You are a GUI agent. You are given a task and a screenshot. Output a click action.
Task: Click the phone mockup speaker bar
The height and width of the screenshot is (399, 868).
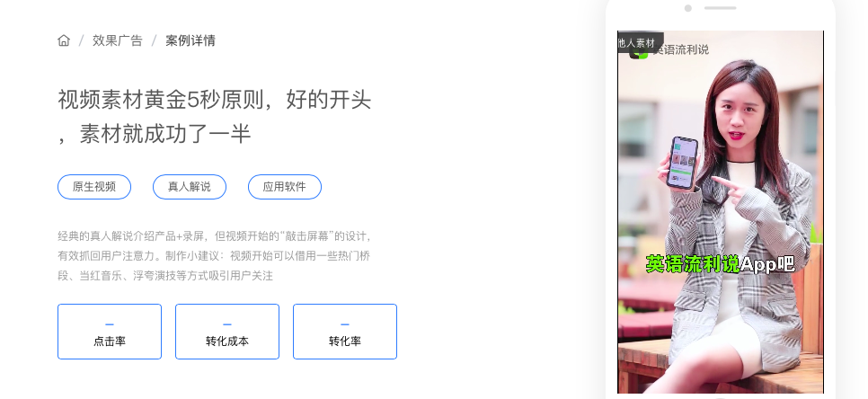[721, 8]
